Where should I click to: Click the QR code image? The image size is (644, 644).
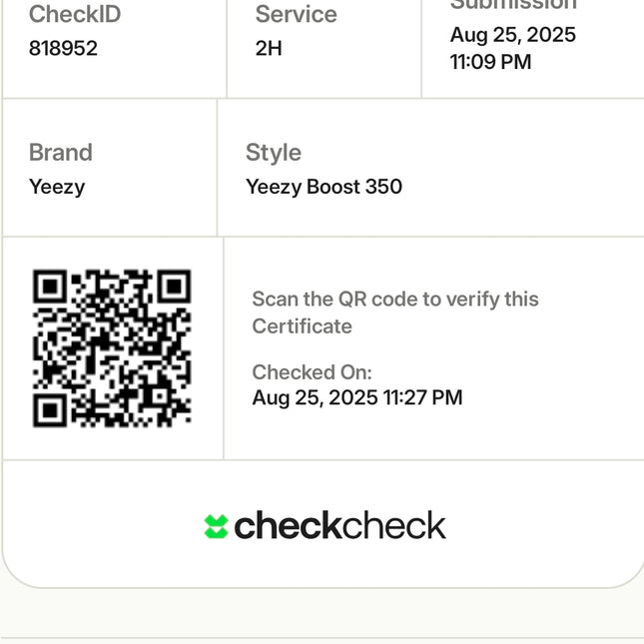pos(112,348)
